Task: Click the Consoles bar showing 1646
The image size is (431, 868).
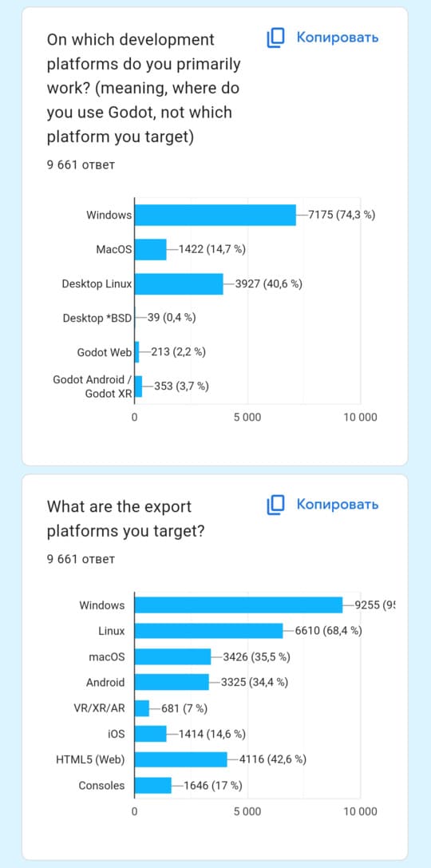Action: point(153,786)
